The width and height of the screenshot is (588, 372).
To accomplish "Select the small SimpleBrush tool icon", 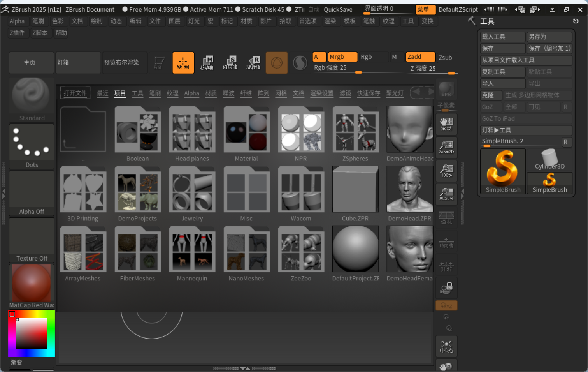I will click(x=549, y=183).
